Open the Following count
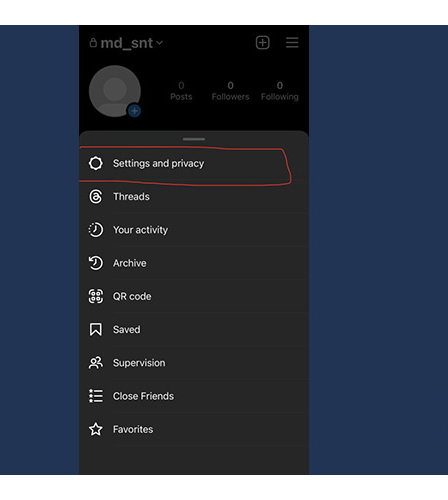448x500 pixels. [280, 91]
